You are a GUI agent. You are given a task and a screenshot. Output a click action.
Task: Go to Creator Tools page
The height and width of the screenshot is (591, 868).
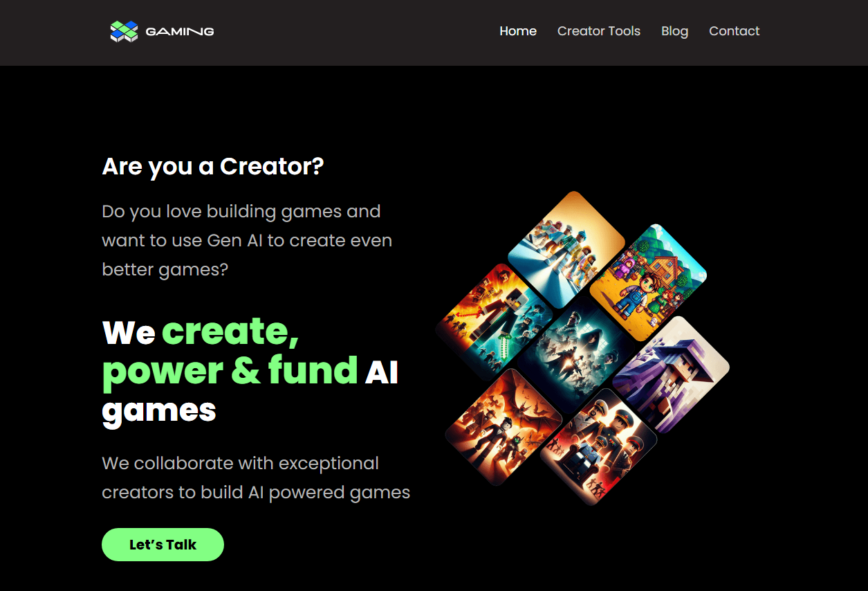(599, 31)
